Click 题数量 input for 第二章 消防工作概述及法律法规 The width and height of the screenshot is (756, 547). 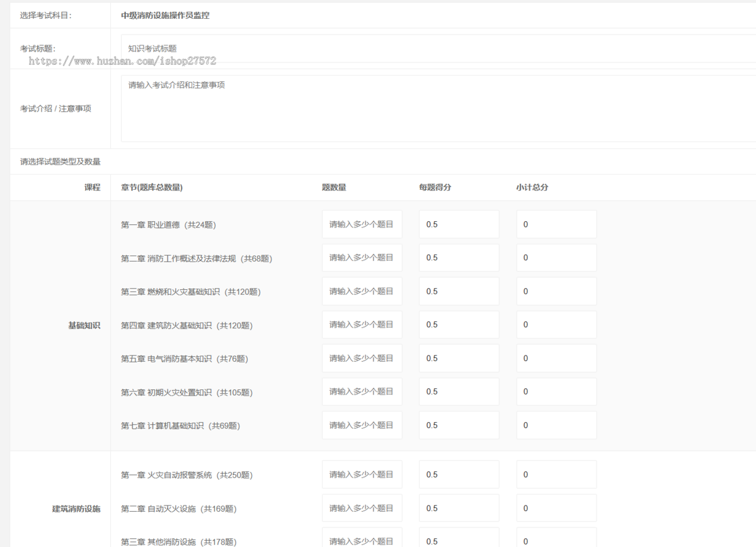pos(362,258)
